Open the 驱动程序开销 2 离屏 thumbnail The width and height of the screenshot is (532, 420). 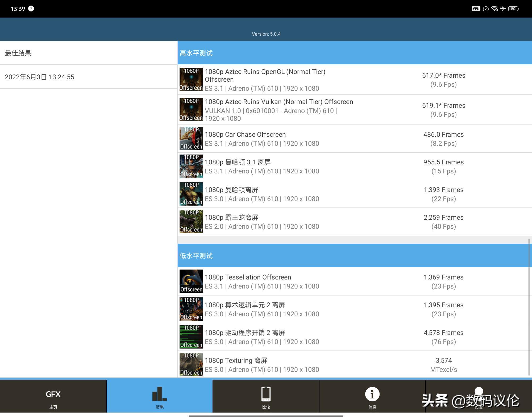tap(191, 337)
